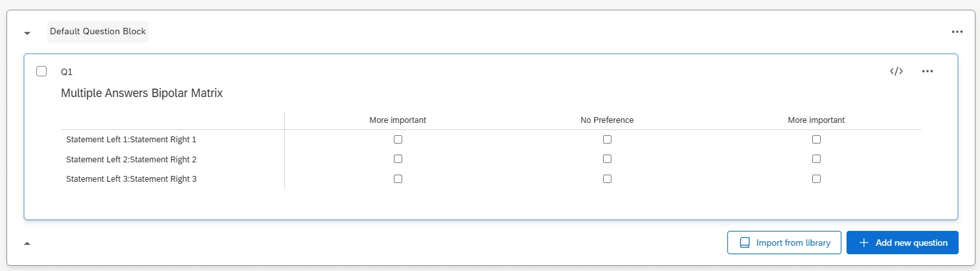
Task: Check left More important for Statement 1
Action: point(398,139)
